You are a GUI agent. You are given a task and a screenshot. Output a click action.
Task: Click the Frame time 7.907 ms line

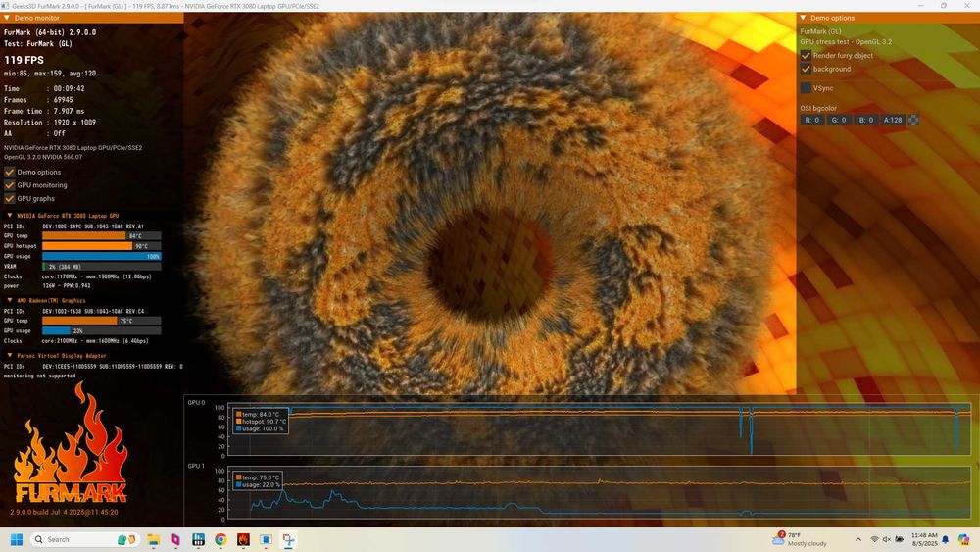[x=44, y=111]
